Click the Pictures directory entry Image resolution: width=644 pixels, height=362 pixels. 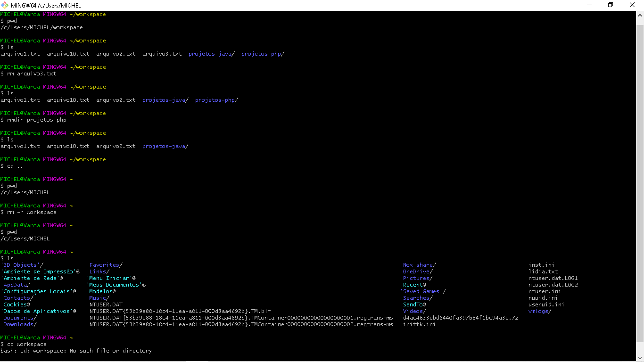point(418,278)
